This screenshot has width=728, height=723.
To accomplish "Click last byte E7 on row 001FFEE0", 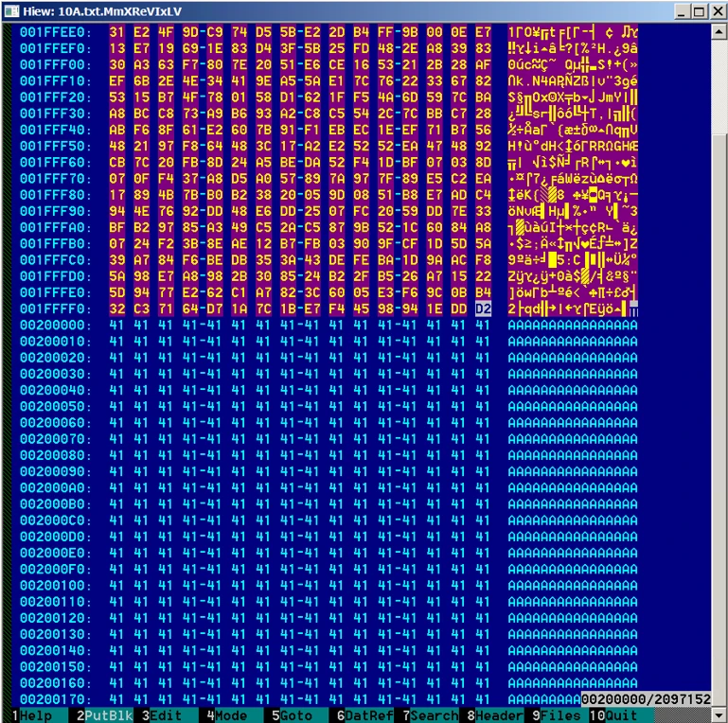I will click(483, 32).
